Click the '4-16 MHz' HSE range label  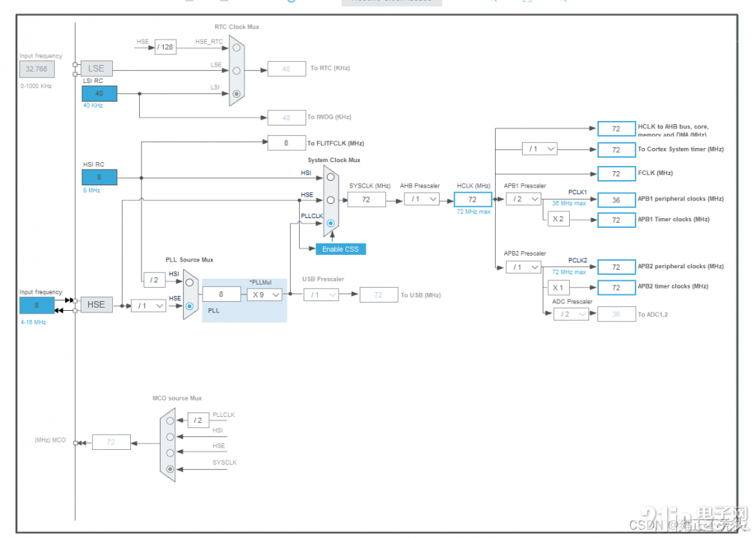[x=33, y=322]
